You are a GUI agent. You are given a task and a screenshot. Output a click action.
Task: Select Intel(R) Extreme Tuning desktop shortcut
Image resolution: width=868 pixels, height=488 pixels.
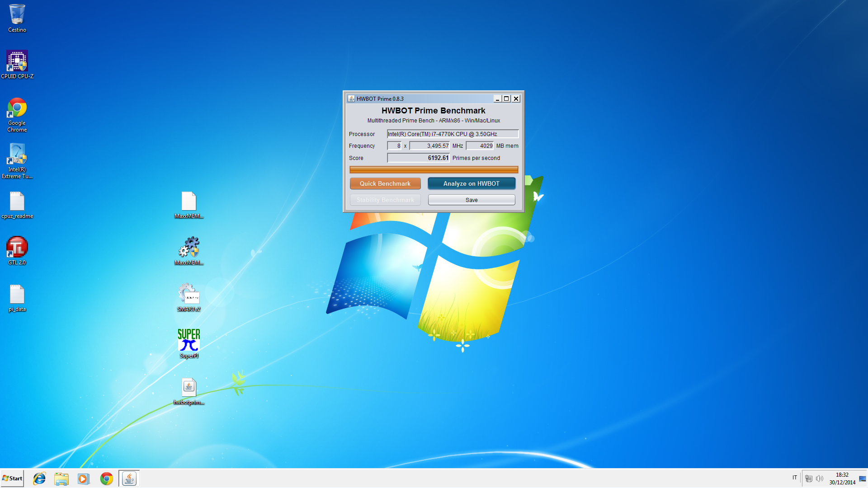tap(17, 161)
